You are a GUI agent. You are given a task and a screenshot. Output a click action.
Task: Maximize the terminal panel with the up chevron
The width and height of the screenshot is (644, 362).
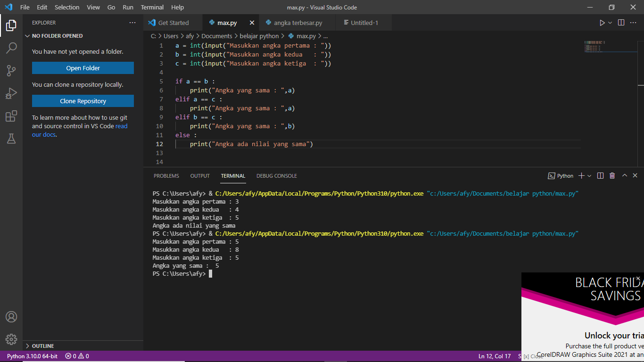(x=624, y=176)
